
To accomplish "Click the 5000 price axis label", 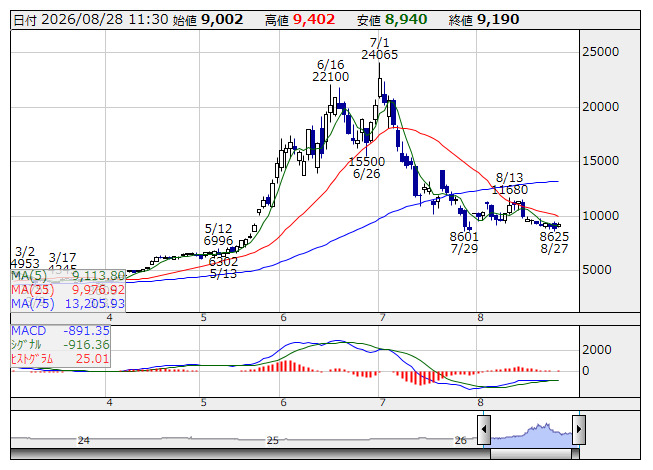I will tap(597, 270).
